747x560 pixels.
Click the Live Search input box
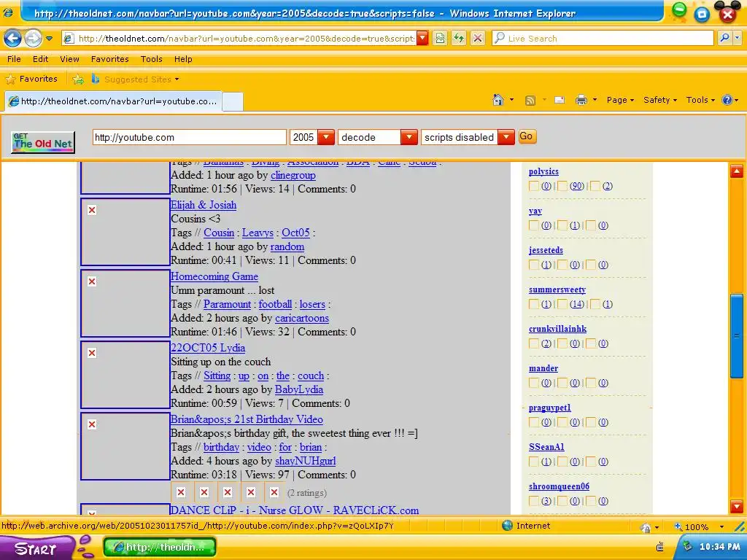point(603,39)
